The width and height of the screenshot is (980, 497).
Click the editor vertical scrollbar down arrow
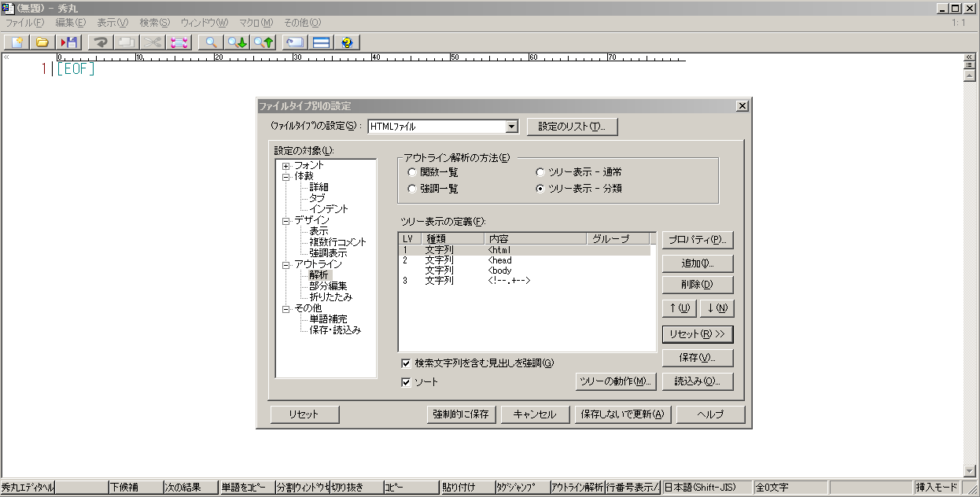(x=969, y=470)
